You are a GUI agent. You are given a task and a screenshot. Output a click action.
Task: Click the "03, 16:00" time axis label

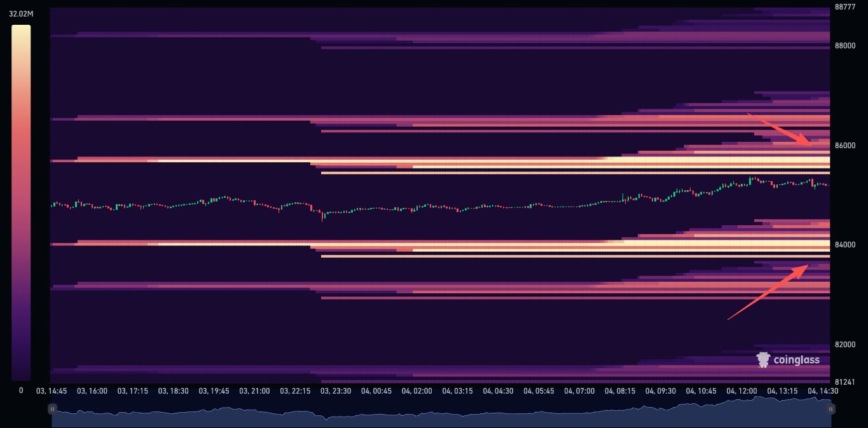pyautogui.click(x=92, y=390)
